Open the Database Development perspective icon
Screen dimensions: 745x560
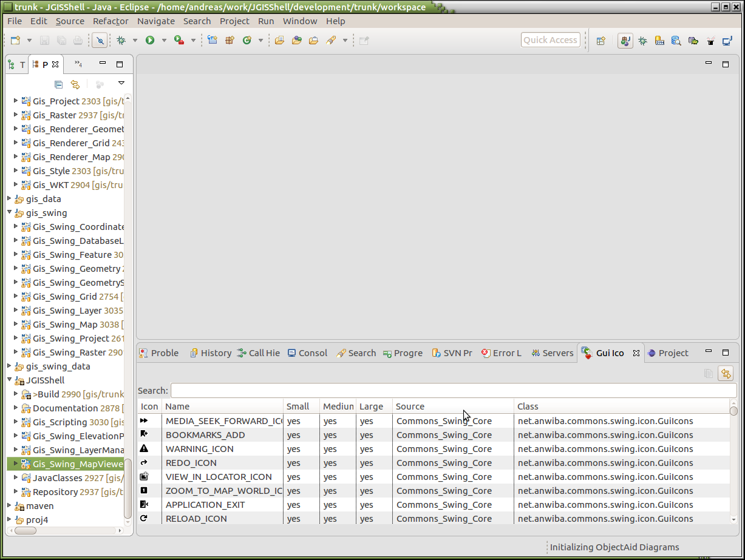pyautogui.click(x=676, y=41)
